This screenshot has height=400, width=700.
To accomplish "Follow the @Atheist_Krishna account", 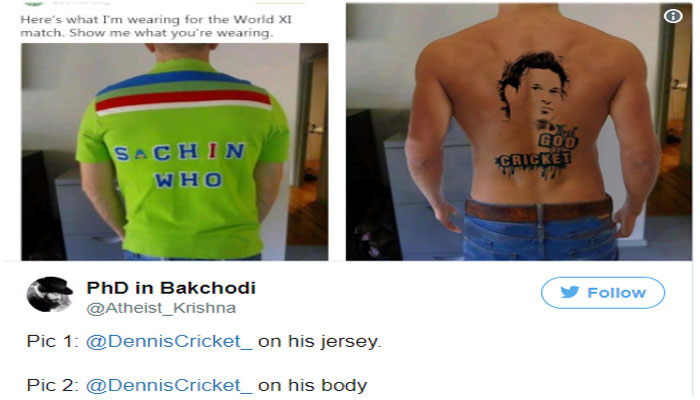I will pyautogui.click(x=603, y=293).
